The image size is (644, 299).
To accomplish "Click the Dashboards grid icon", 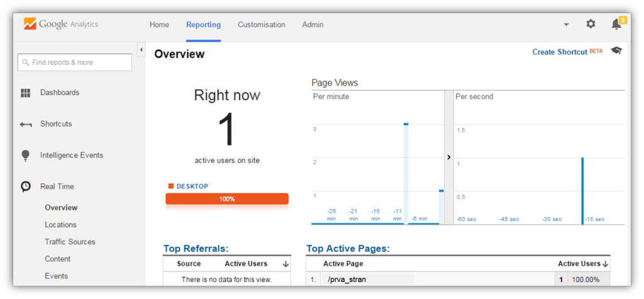I will pos(26,93).
